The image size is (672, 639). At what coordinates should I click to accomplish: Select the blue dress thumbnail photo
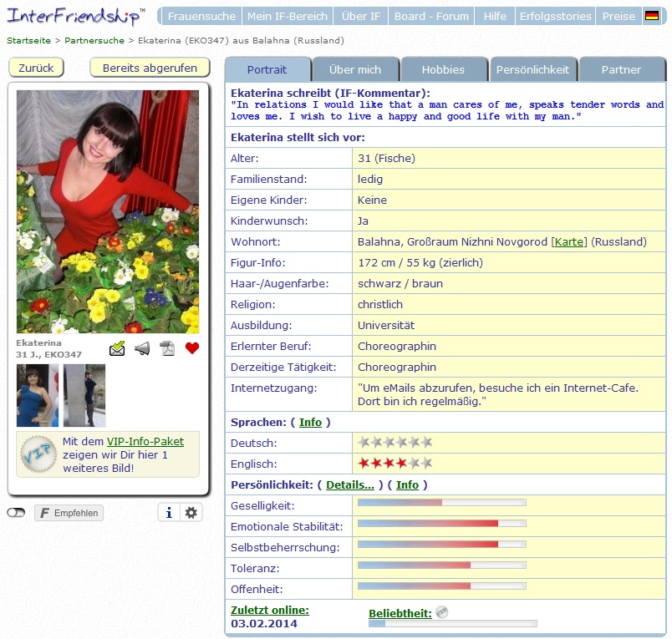(x=38, y=395)
